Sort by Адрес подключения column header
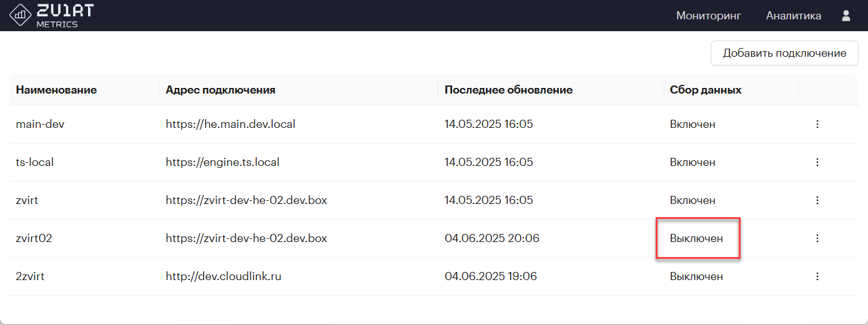The image size is (868, 325). point(220,90)
